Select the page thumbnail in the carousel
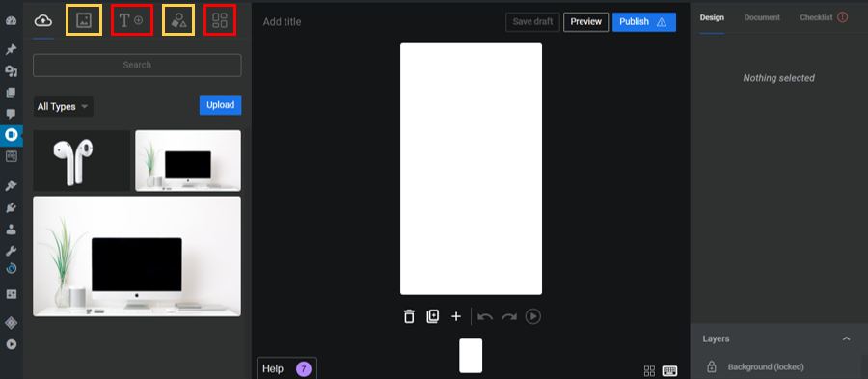868x379 pixels. click(x=471, y=356)
